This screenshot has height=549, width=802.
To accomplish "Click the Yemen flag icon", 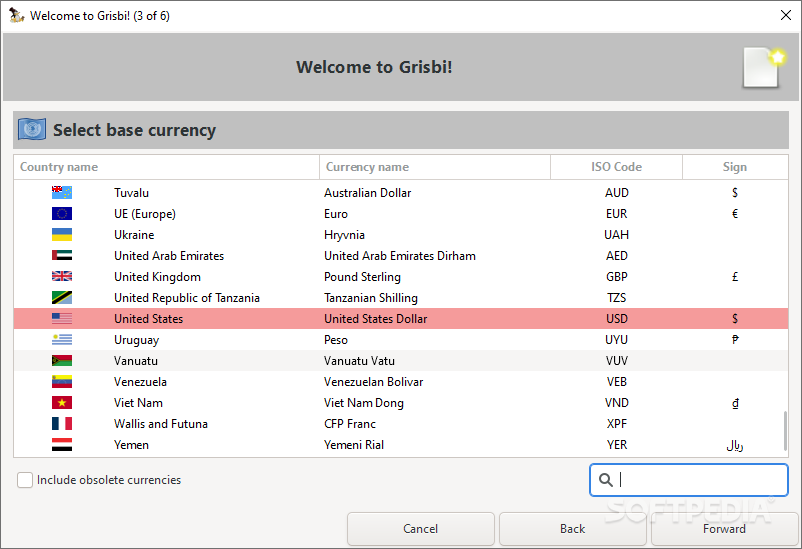I will 62,444.
